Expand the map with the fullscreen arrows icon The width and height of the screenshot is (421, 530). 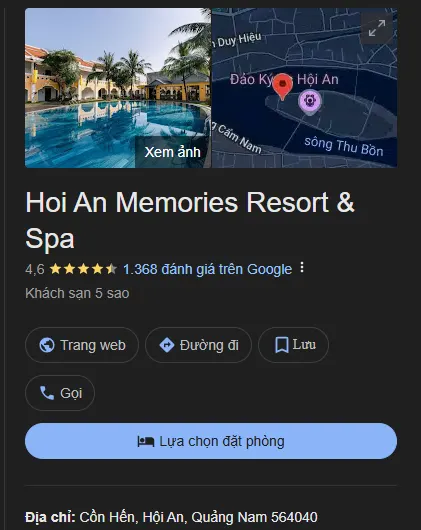[x=377, y=28]
